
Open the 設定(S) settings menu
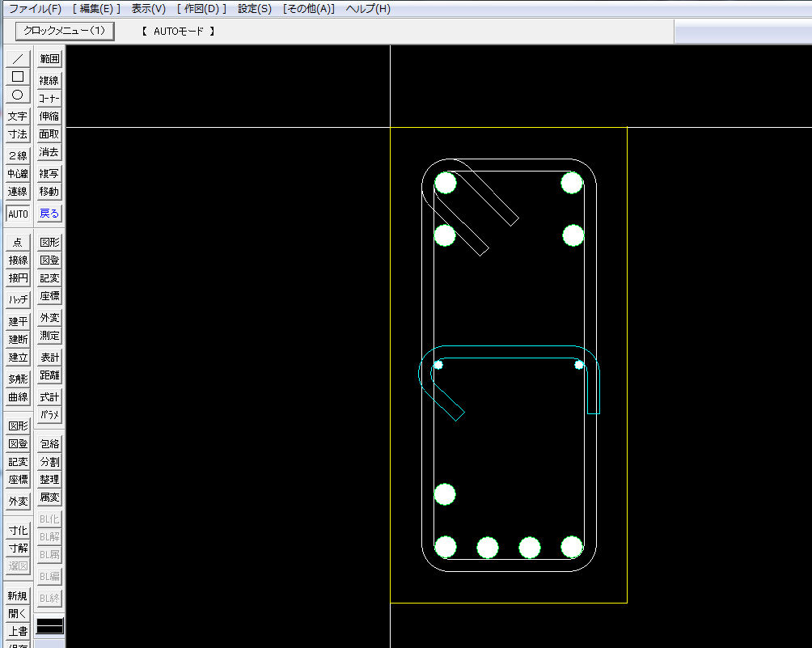tap(255, 9)
